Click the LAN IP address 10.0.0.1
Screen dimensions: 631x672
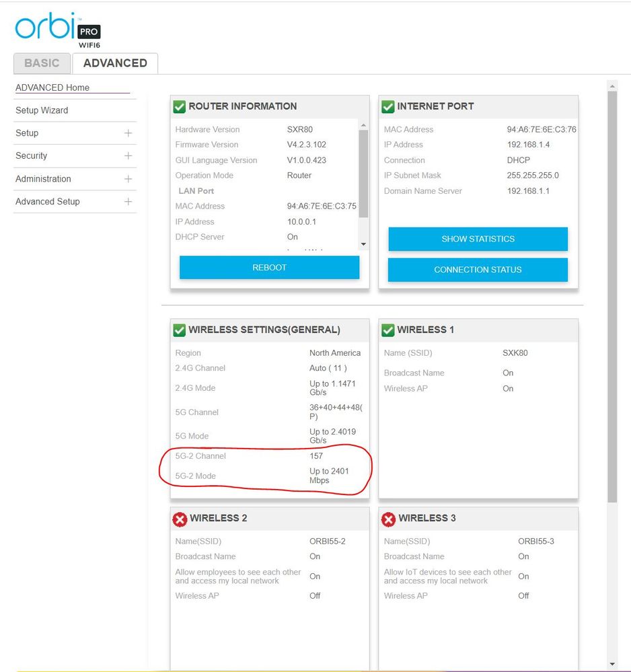tap(301, 221)
